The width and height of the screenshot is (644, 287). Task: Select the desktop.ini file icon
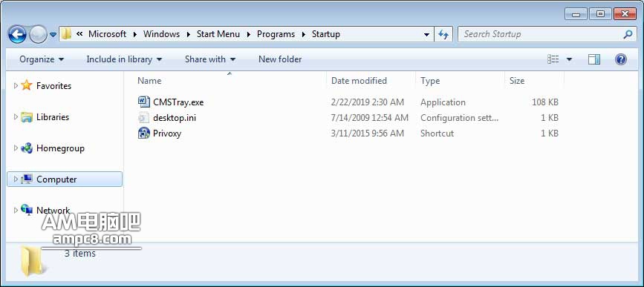(x=144, y=118)
